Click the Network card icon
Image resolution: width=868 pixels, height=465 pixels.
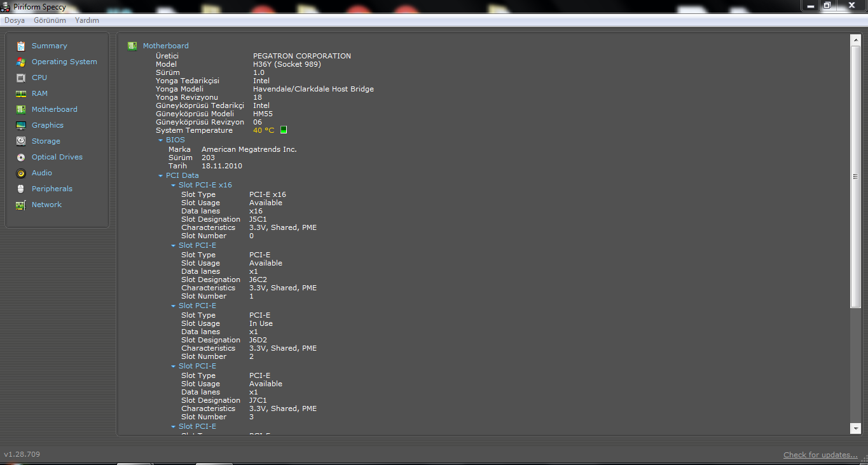pyautogui.click(x=21, y=205)
